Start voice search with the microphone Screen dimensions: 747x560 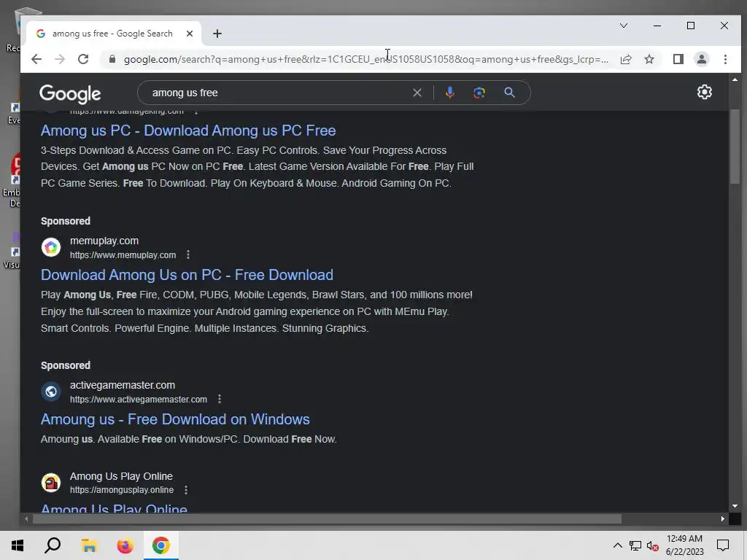coord(449,93)
